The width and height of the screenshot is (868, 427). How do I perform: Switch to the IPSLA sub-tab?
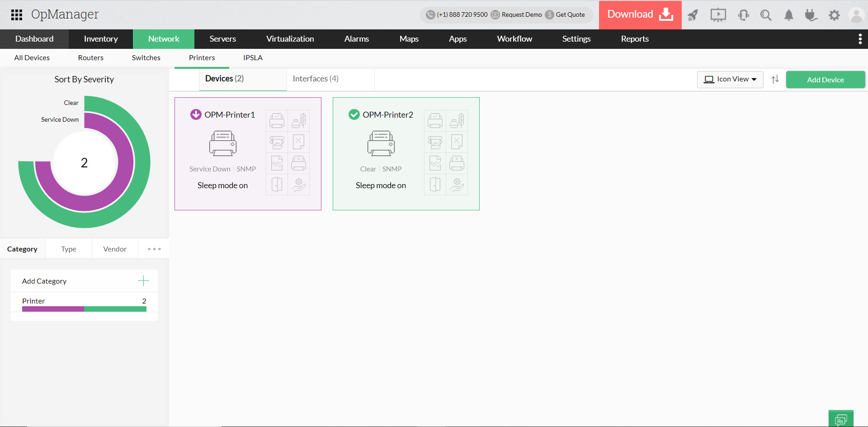click(253, 58)
